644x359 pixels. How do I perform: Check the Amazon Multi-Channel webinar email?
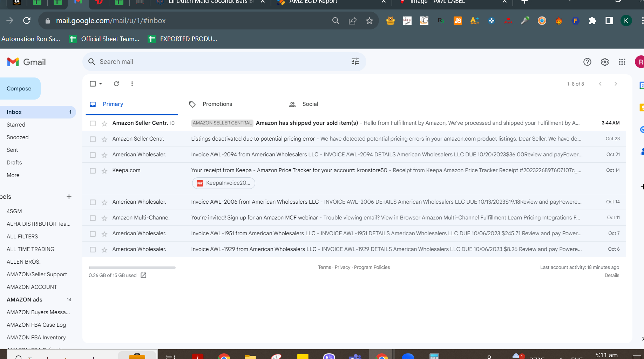pos(93,218)
